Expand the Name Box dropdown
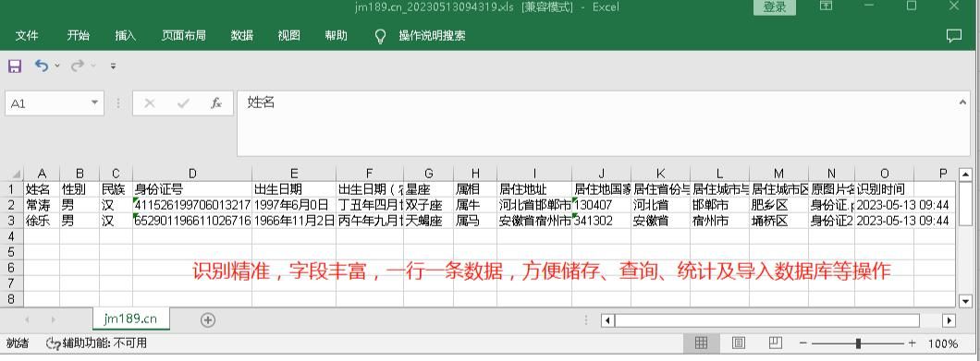The height and width of the screenshot is (361, 980). point(94,103)
